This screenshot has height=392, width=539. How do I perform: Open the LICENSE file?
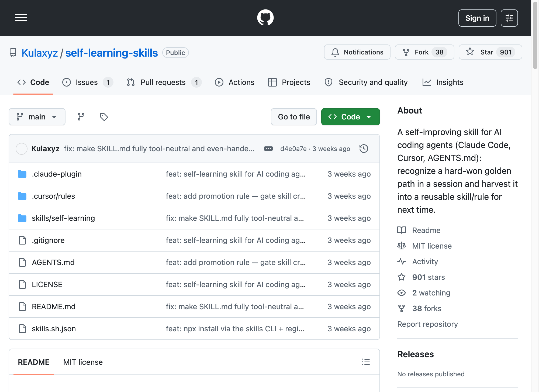(x=47, y=284)
